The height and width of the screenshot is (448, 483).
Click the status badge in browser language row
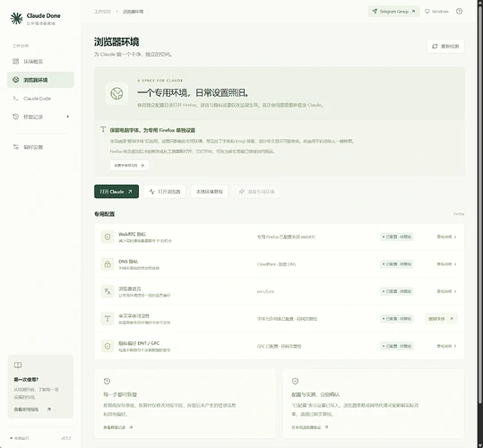click(397, 291)
